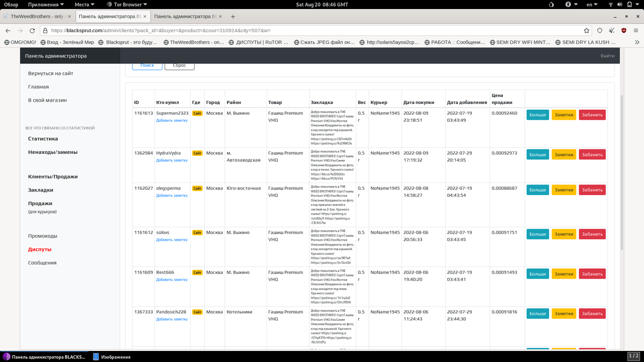The image size is (644, 362).
Task: Open Клиенты/Продажи in the sidebar
Action: (x=53, y=177)
